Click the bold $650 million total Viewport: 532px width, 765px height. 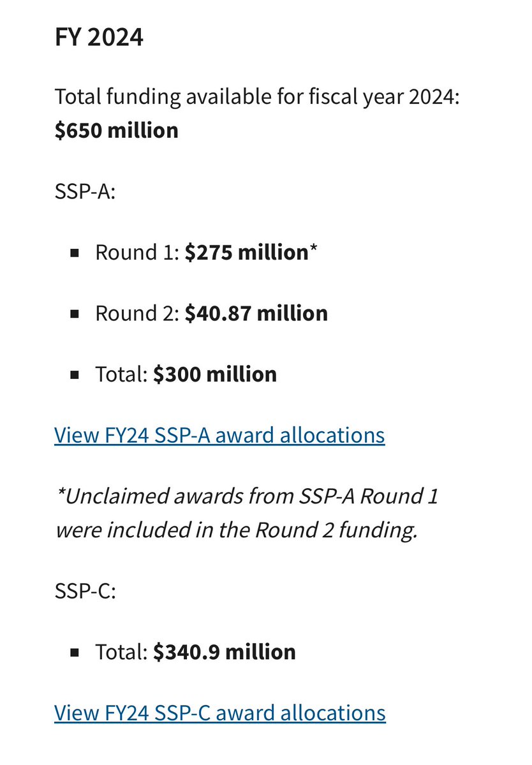[x=116, y=130]
